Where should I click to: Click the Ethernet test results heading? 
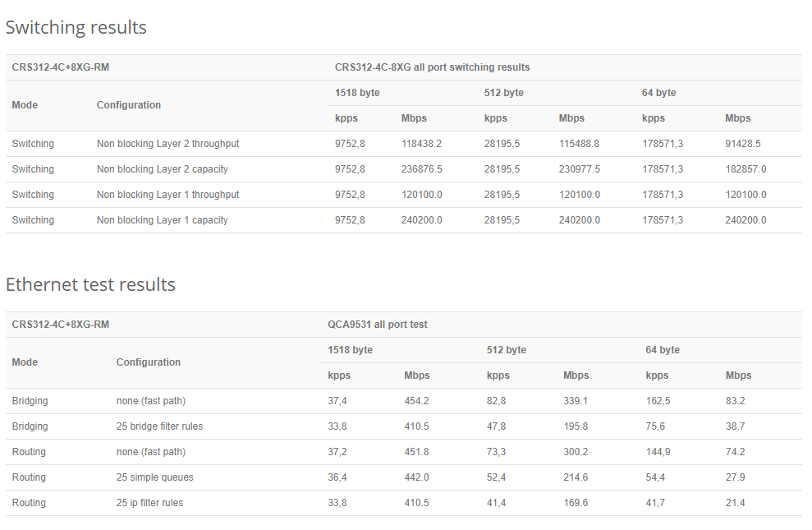[90, 284]
